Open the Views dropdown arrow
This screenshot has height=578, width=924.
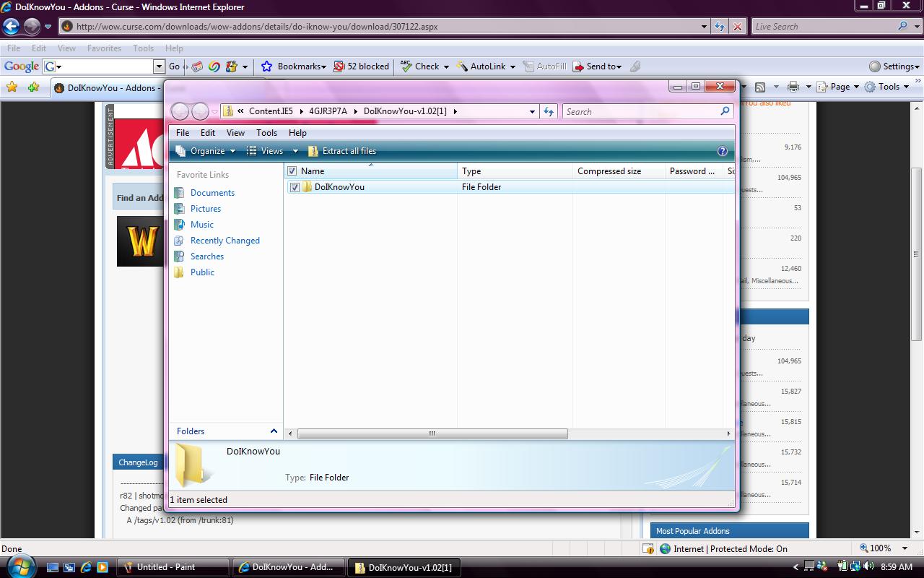(x=295, y=151)
